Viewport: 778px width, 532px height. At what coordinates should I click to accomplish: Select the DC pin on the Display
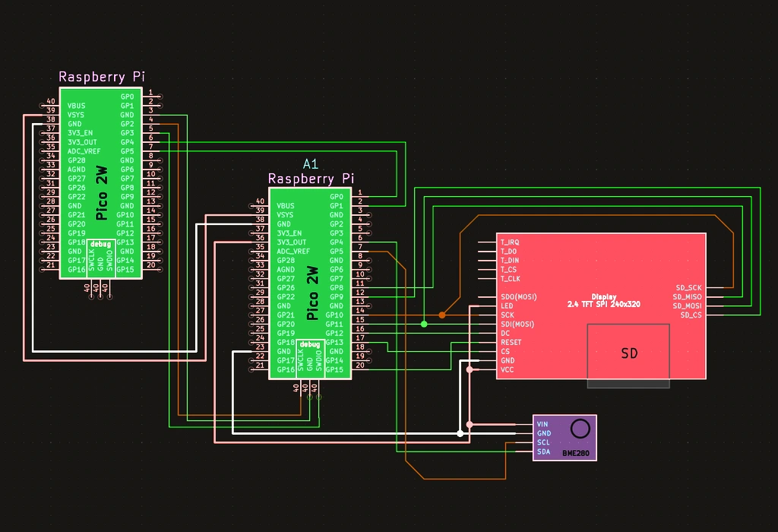tap(505, 333)
